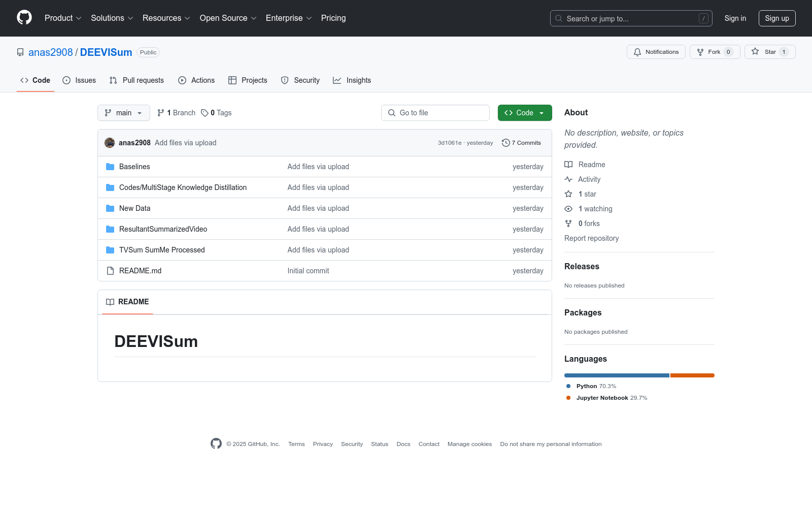Open the Baselines folder icon
The height and width of the screenshot is (508, 812).
pyautogui.click(x=110, y=167)
